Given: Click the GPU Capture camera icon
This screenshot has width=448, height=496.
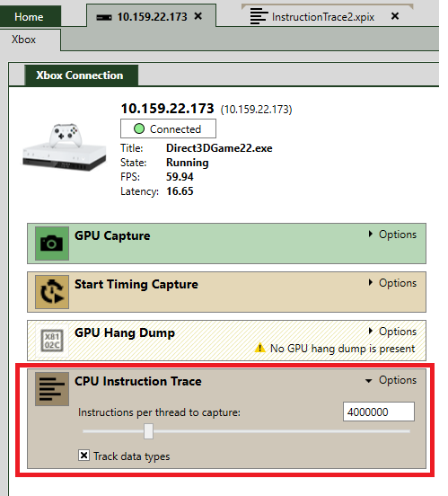Looking at the screenshot, I should [52, 244].
